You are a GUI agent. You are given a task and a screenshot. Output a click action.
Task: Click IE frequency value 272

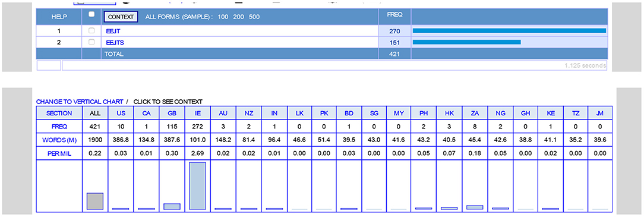[197, 126]
